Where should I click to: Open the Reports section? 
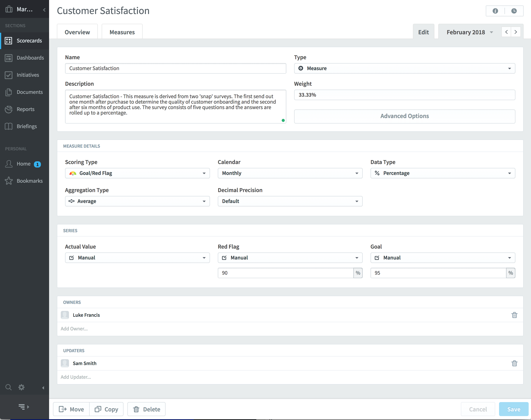26,109
